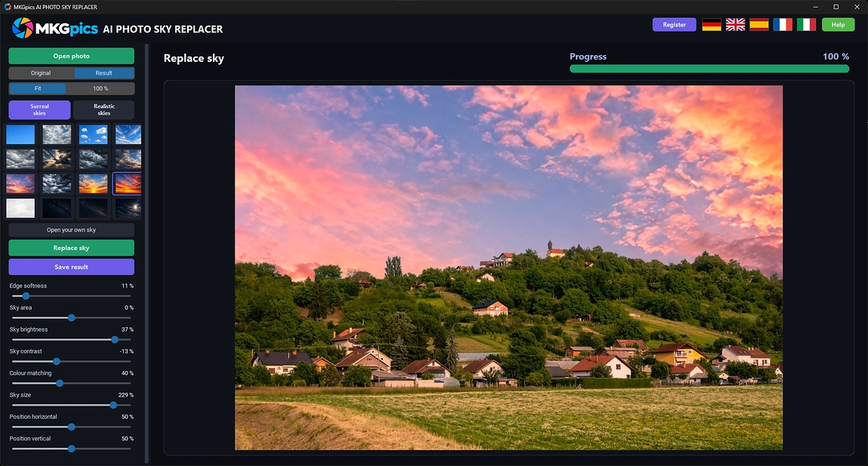This screenshot has height=466, width=868.
Task: Set zoom to Fit
Action: pos(38,88)
